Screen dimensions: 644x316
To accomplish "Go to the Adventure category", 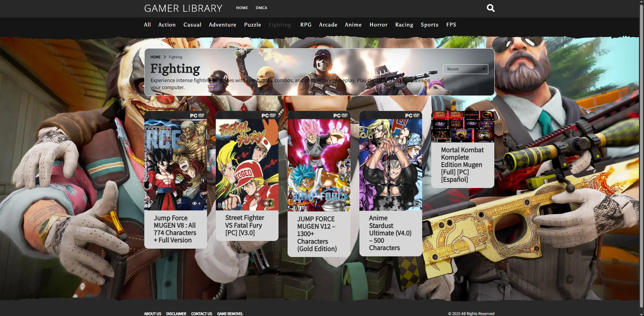I will [222, 25].
